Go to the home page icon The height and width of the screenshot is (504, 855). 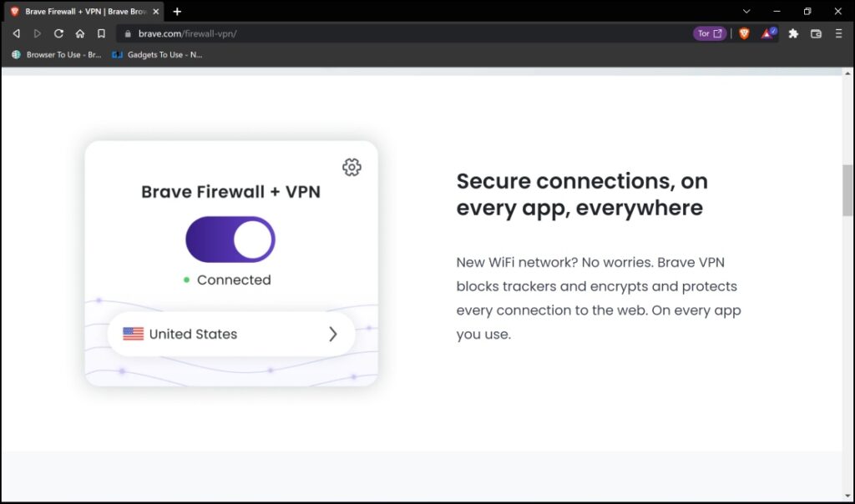(80, 33)
